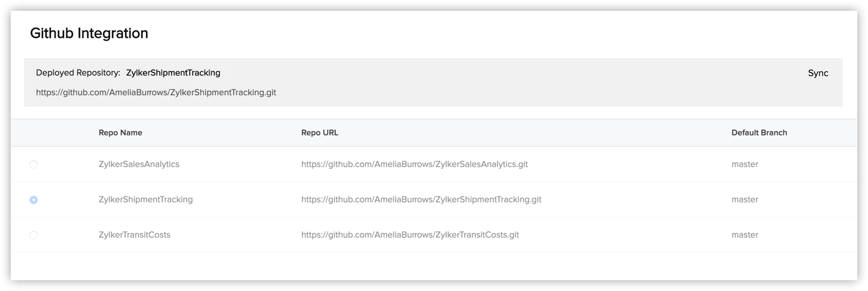Click the Repo Name column header

pos(120,133)
